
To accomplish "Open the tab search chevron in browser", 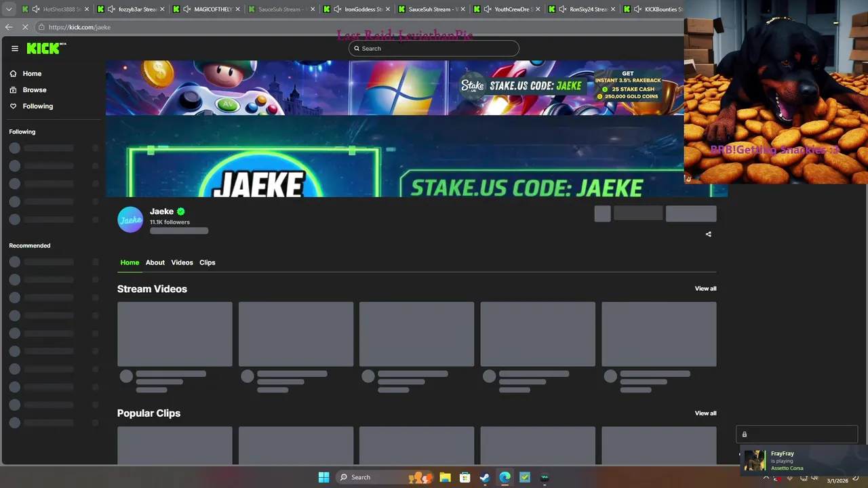I will pyautogui.click(x=9, y=9).
